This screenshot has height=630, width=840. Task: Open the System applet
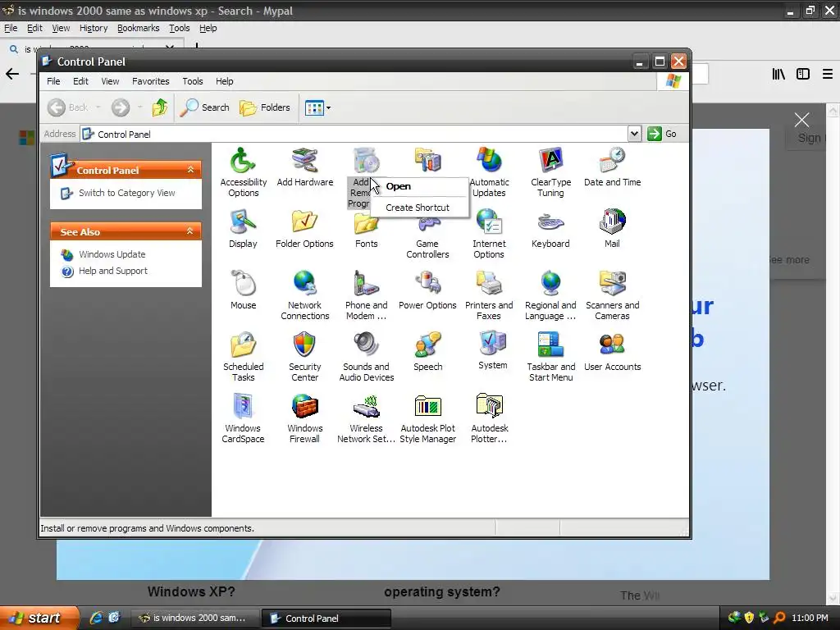(x=492, y=351)
